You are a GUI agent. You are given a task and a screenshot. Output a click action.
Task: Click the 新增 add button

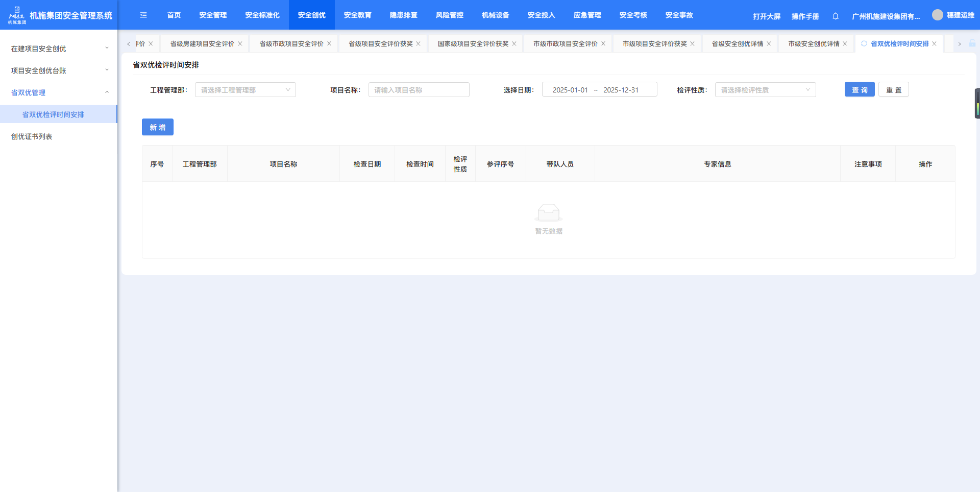click(157, 127)
